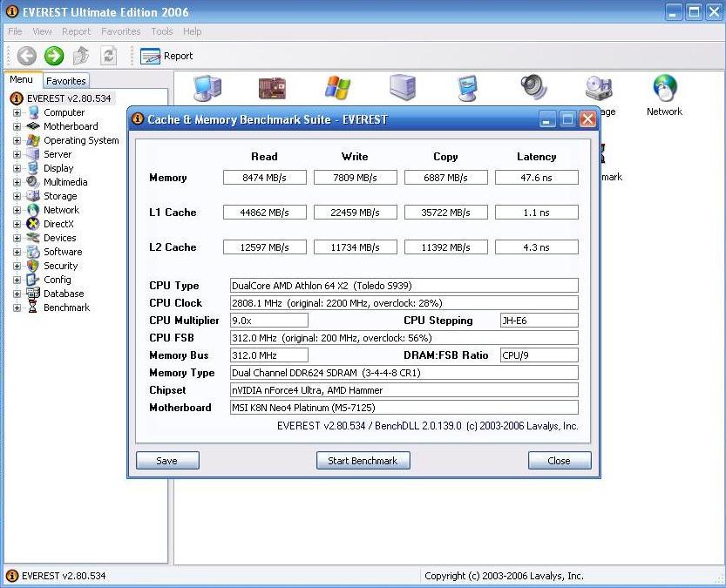
Task: Open the Help menu
Action: (192, 31)
